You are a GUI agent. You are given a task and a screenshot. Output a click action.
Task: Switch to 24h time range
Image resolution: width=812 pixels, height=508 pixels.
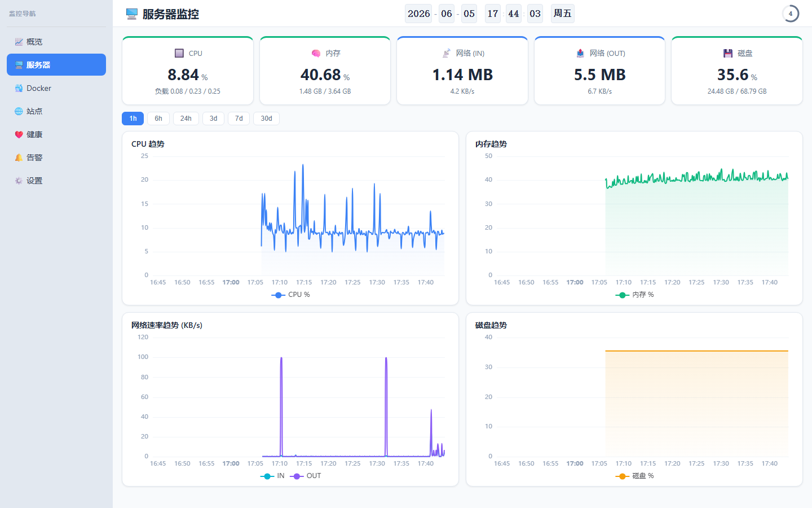(186, 119)
